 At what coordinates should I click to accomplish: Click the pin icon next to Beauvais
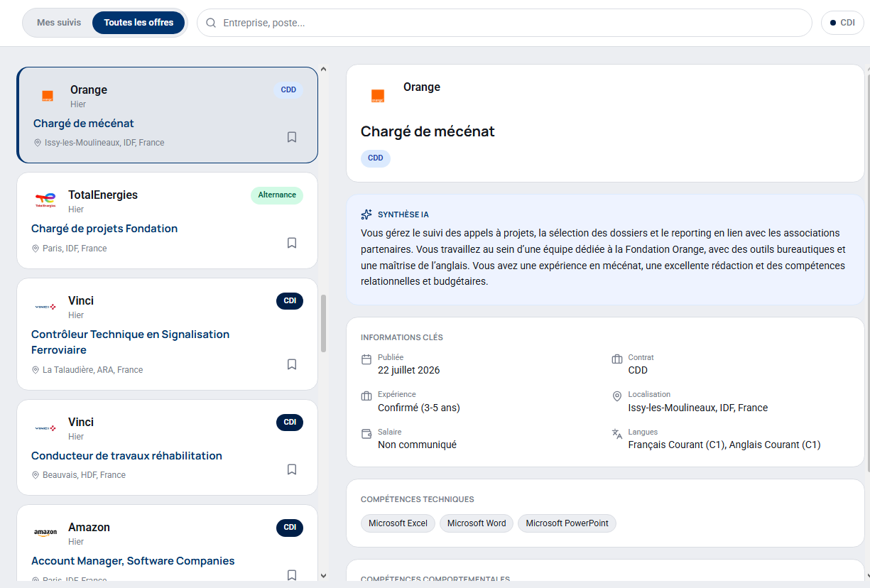[x=36, y=475]
